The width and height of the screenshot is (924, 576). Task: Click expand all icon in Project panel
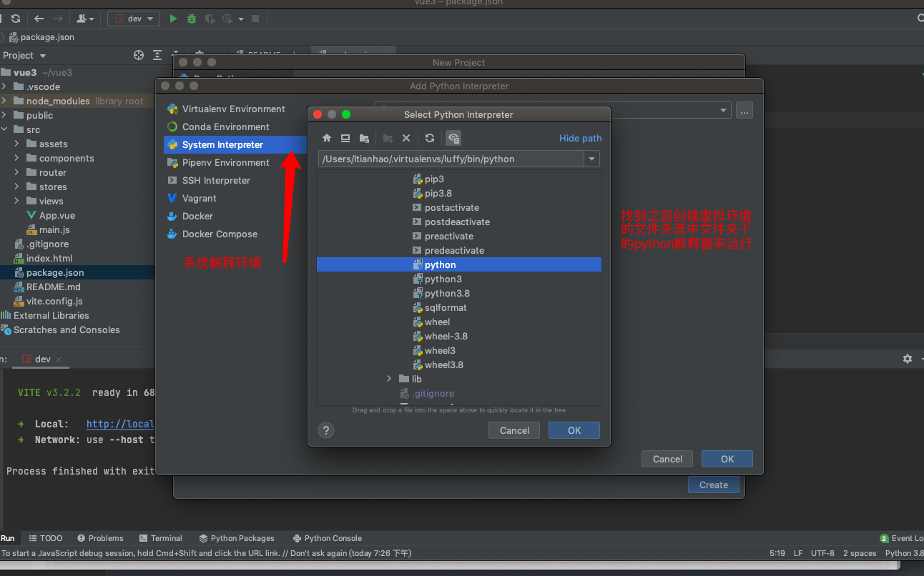tap(157, 55)
